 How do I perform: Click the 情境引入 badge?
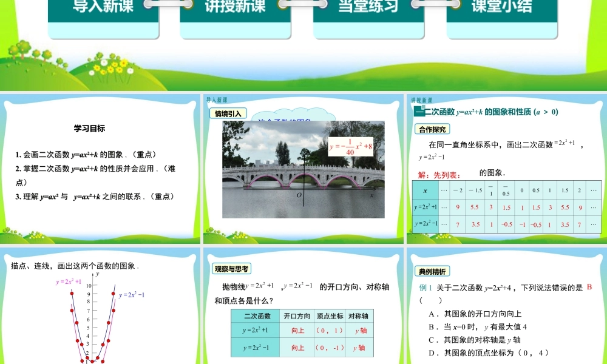[x=228, y=113]
